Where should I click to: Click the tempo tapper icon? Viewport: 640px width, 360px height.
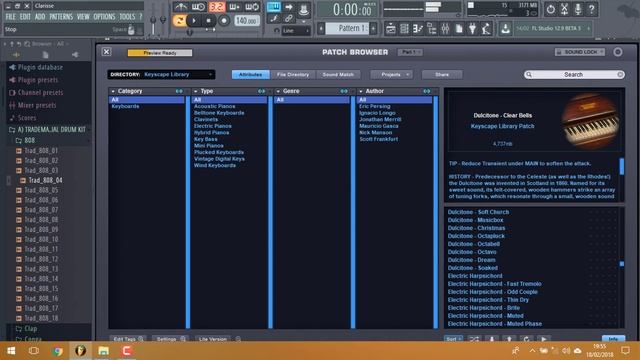coord(486,29)
